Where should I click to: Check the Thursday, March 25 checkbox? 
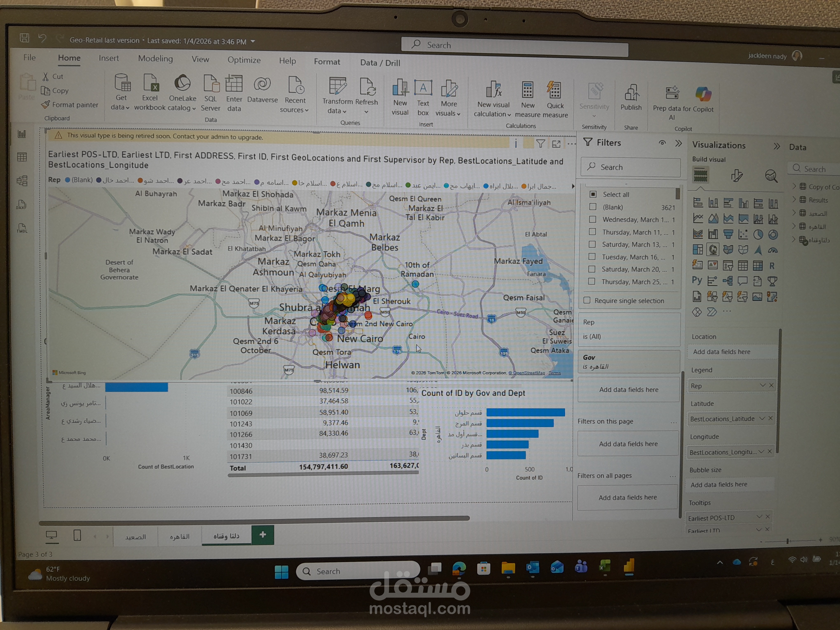591,281
